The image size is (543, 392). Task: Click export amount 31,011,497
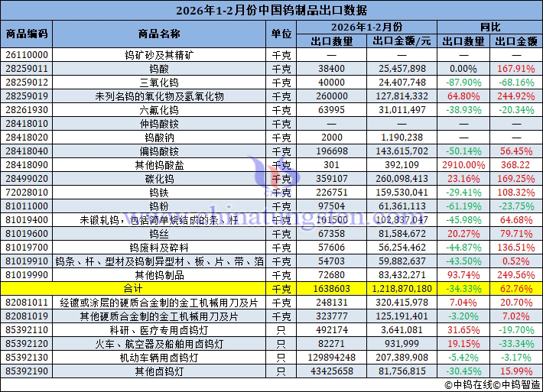click(x=402, y=110)
